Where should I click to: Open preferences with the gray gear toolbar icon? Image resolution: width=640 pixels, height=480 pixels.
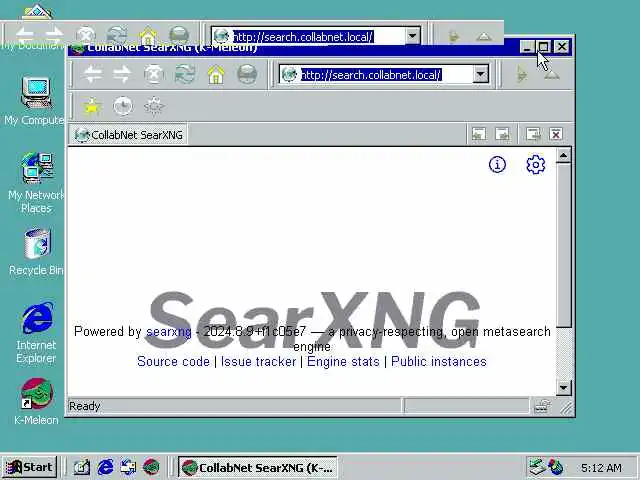(154, 107)
